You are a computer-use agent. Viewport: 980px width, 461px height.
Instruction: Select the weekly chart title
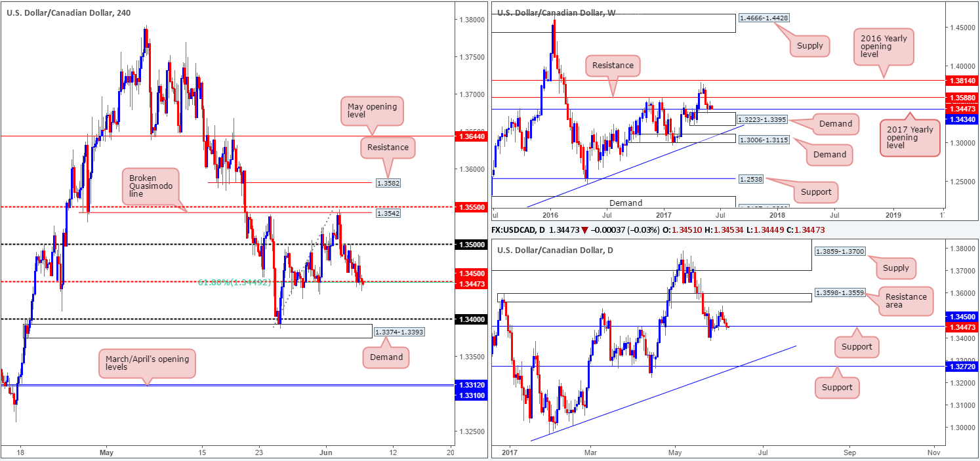coord(556,12)
